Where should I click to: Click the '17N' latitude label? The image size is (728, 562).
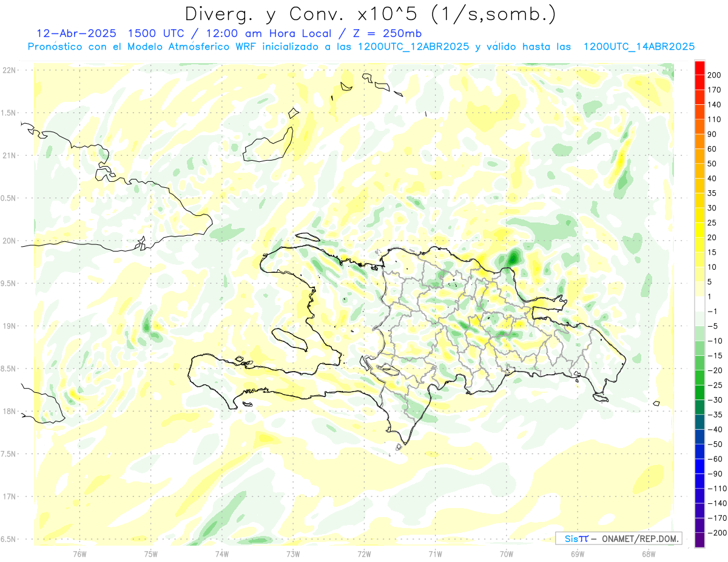click(9, 497)
